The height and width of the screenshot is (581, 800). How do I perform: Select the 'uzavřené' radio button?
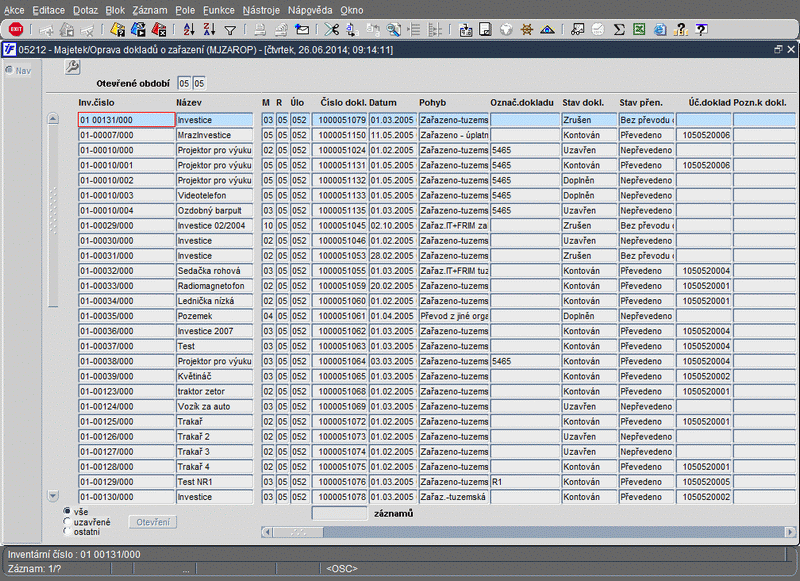click(x=67, y=521)
